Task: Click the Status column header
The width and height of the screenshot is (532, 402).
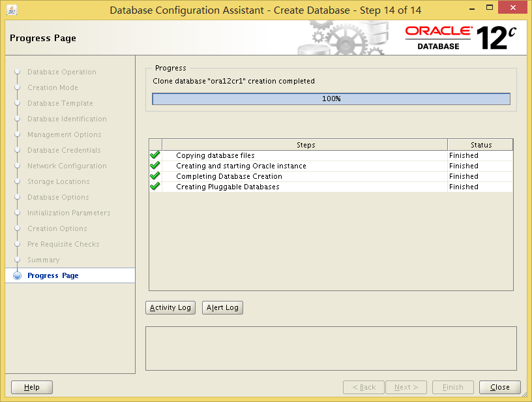Action: pos(480,145)
